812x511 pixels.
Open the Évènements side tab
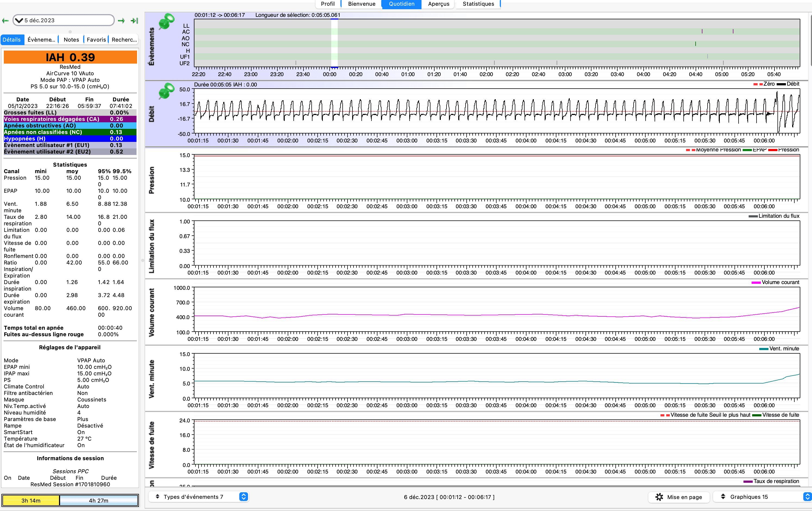coord(41,39)
